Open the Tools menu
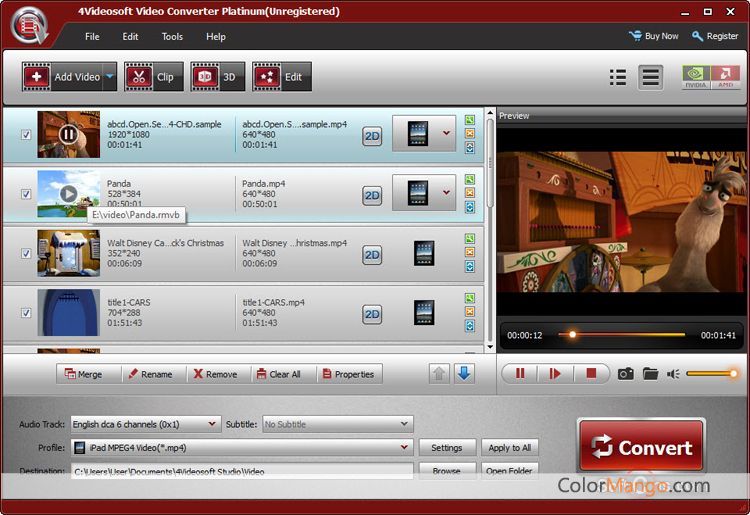Screen dimensions: 750x515 [172, 36]
